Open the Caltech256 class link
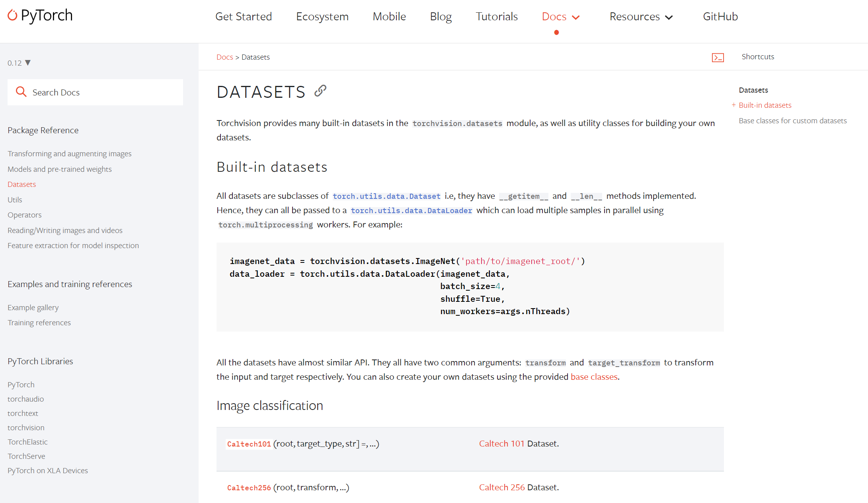 point(249,487)
